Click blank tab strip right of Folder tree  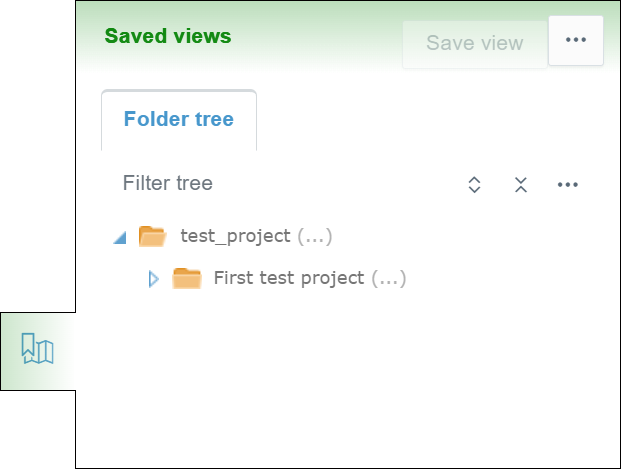tap(430, 120)
